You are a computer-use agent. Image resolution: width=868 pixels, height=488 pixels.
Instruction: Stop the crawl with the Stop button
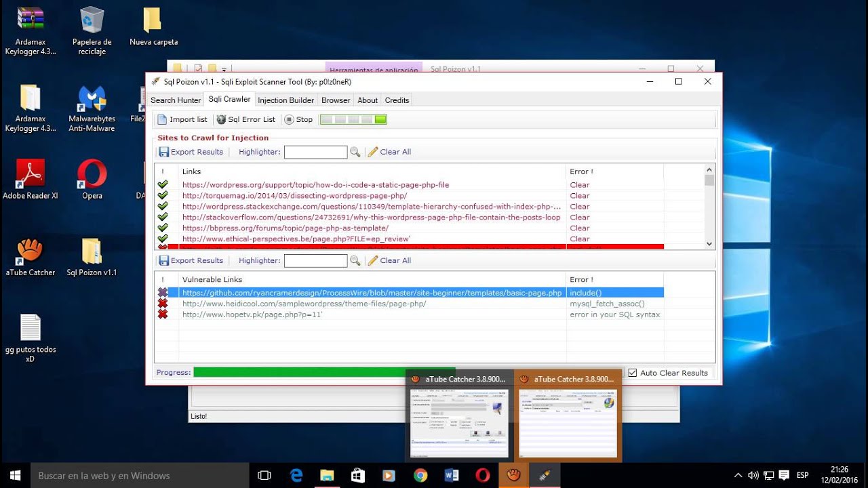point(298,119)
